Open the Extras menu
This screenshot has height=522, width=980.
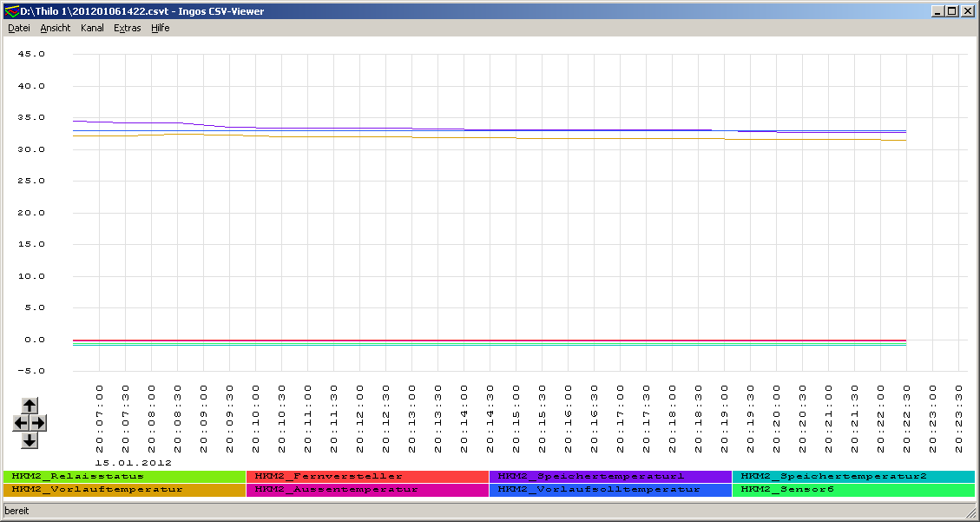click(x=128, y=28)
